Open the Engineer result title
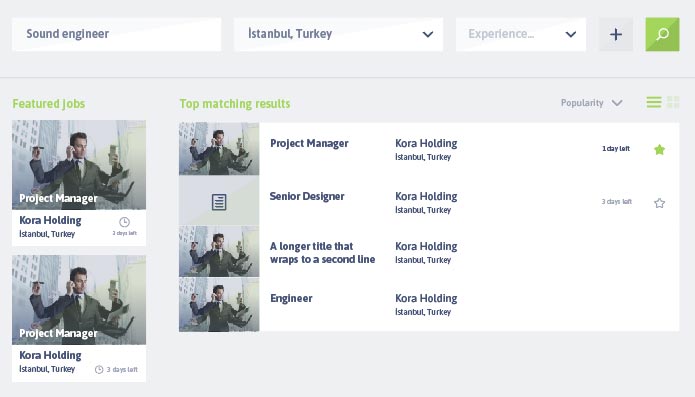The height and width of the screenshot is (397, 695). click(291, 298)
